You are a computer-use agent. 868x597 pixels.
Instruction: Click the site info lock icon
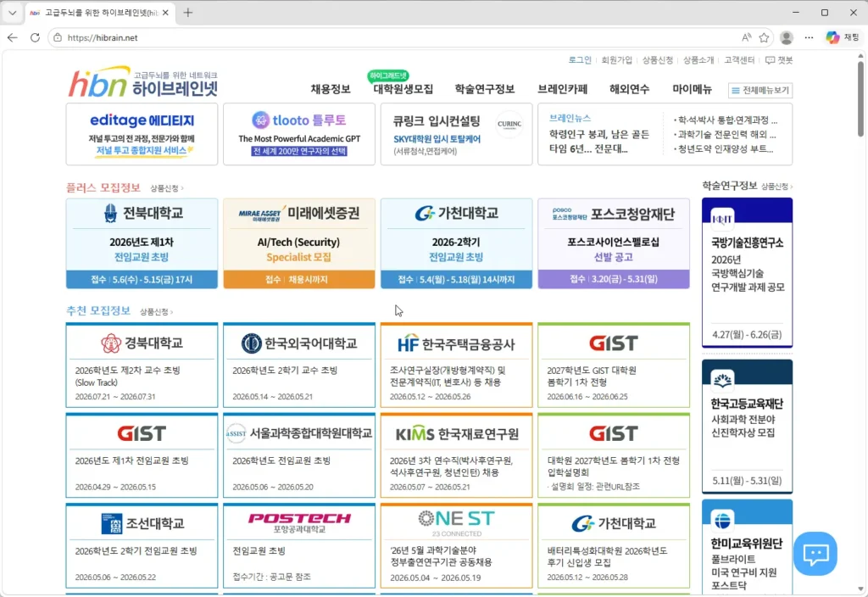pos(58,37)
